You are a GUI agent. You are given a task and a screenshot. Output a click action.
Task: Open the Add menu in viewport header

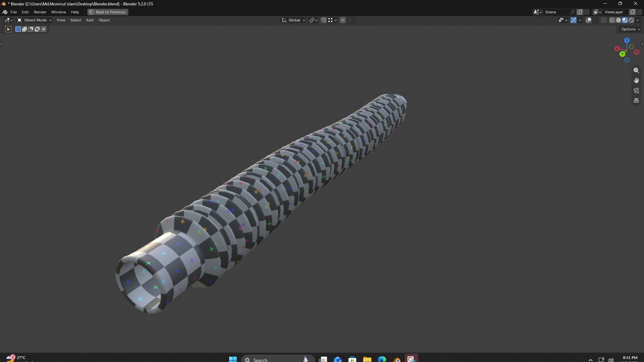tap(90, 20)
